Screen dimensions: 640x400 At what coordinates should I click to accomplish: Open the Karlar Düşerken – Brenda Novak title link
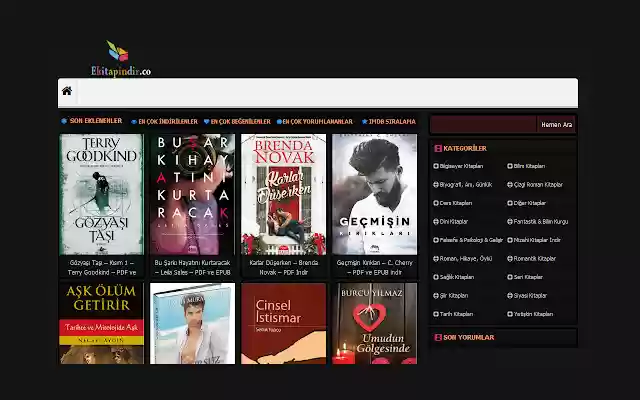point(284,267)
